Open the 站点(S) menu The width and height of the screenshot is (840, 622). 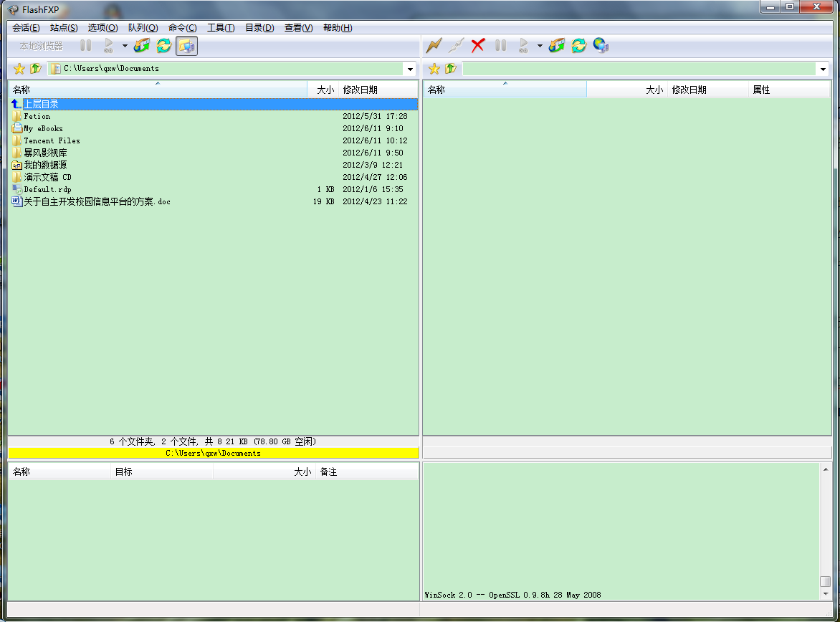[64, 28]
